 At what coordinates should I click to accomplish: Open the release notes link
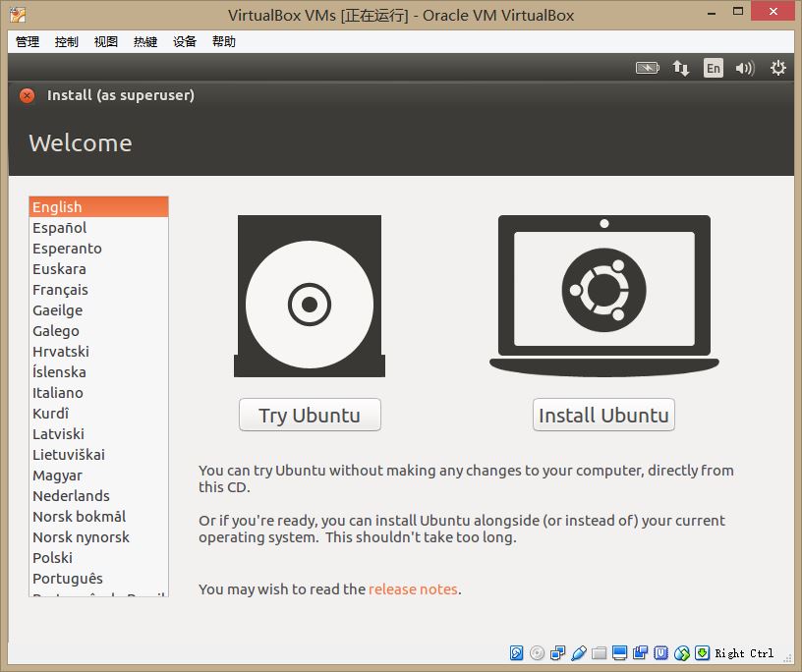(413, 589)
